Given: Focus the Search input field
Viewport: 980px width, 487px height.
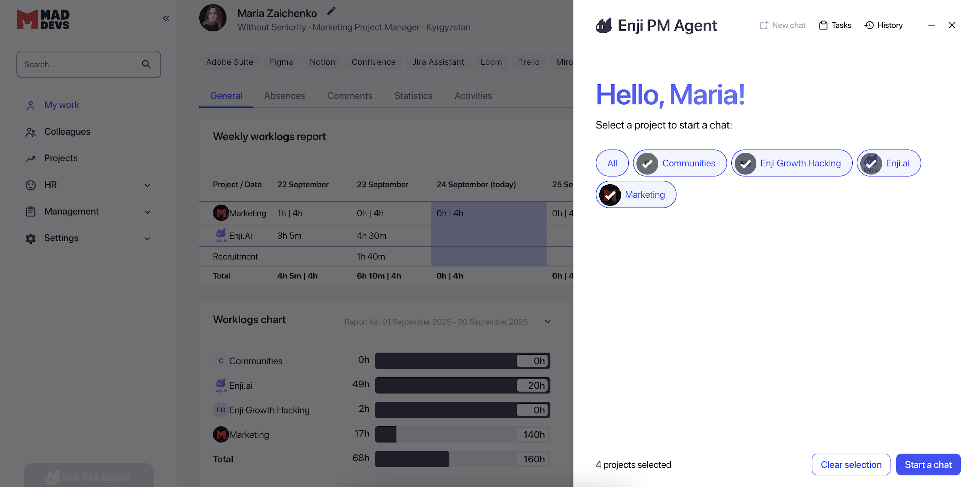Looking at the screenshot, I should pos(80,65).
